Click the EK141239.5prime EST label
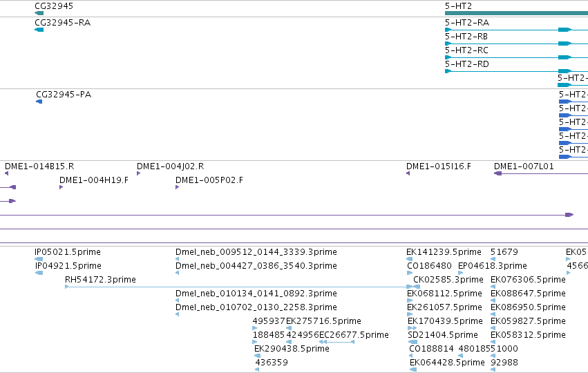 444,252
